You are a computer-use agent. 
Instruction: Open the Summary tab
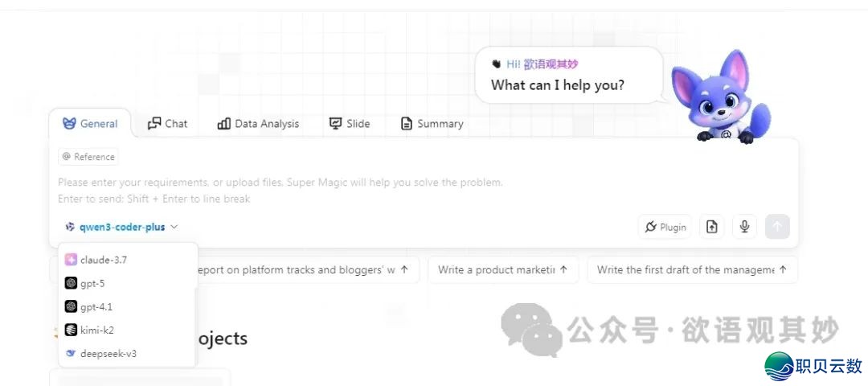coord(432,124)
